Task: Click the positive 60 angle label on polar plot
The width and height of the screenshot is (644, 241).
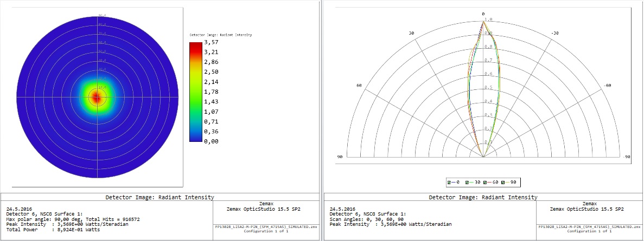Action: click(359, 85)
